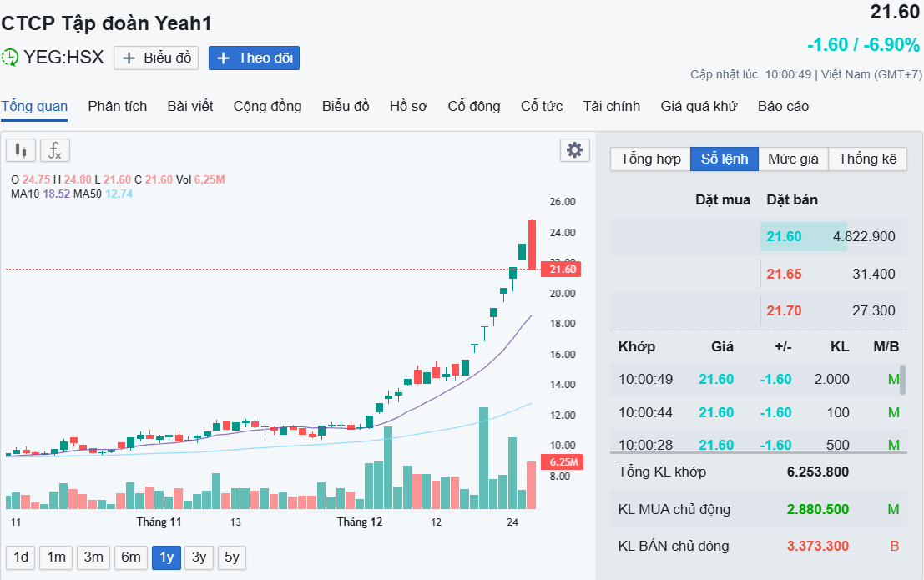
Task: Switch chart range to 6m
Action: [x=130, y=557]
